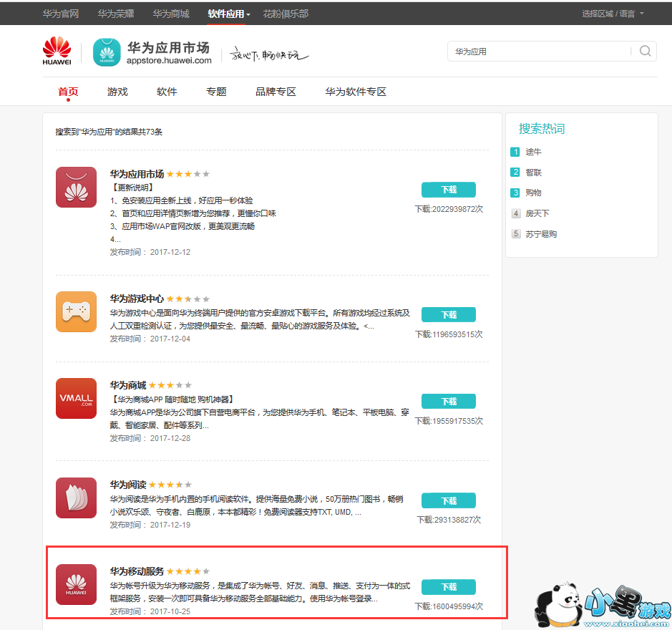Open the 华为移动服务 app icon
The width and height of the screenshot is (672, 630).
(x=76, y=584)
